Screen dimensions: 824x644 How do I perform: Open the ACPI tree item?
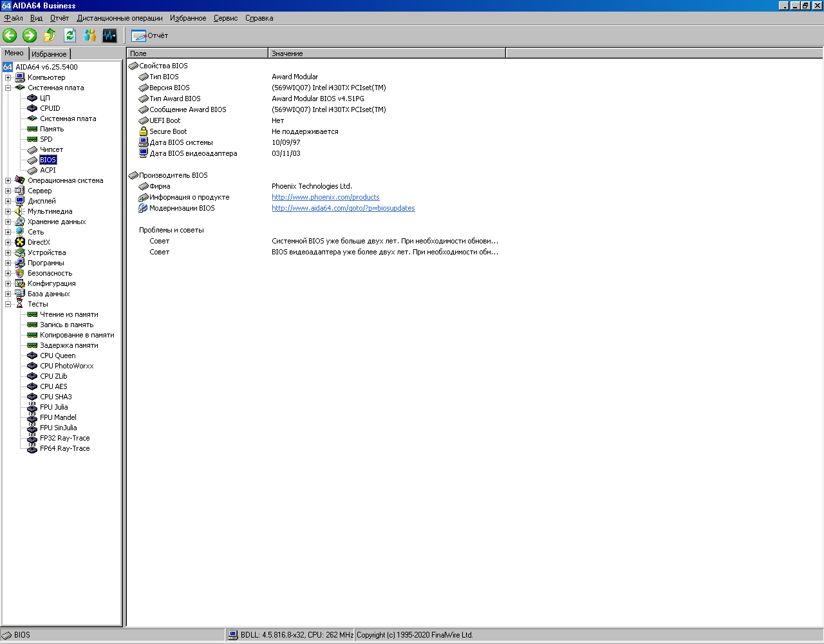point(48,170)
